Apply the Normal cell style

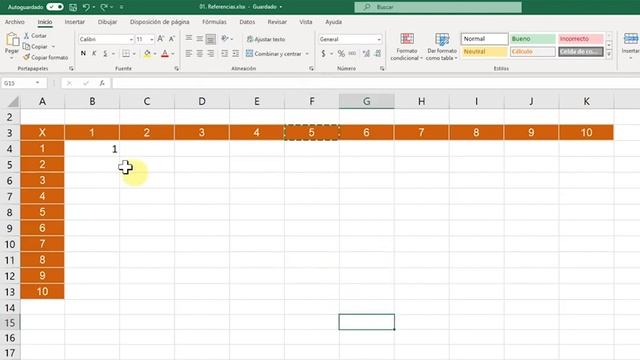coord(484,39)
